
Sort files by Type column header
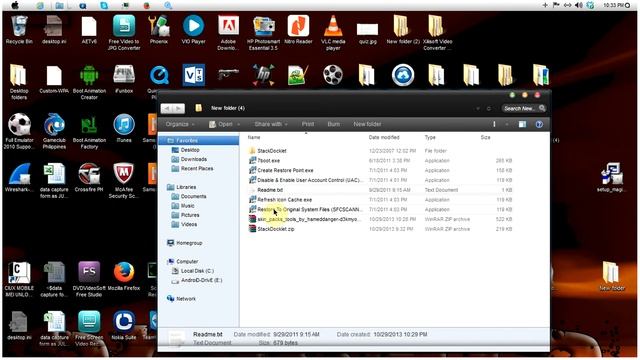coord(430,138)
